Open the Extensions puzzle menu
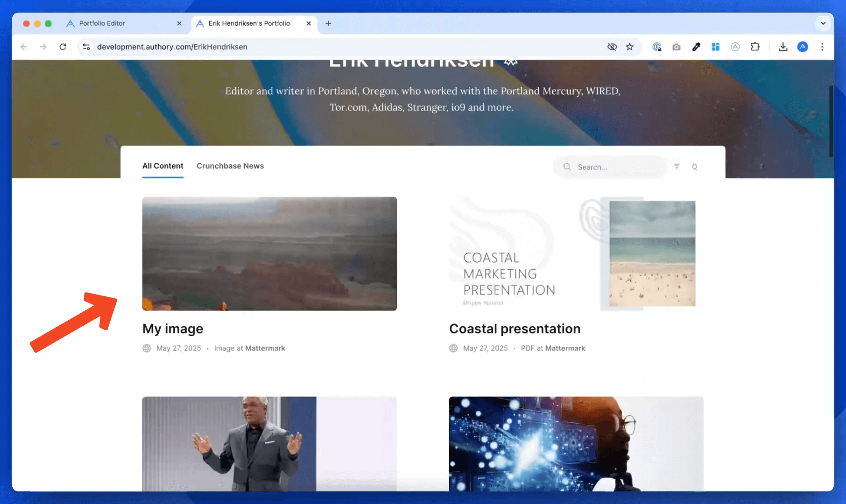Screen dimensions: 846x504 (x=755, y=47)
